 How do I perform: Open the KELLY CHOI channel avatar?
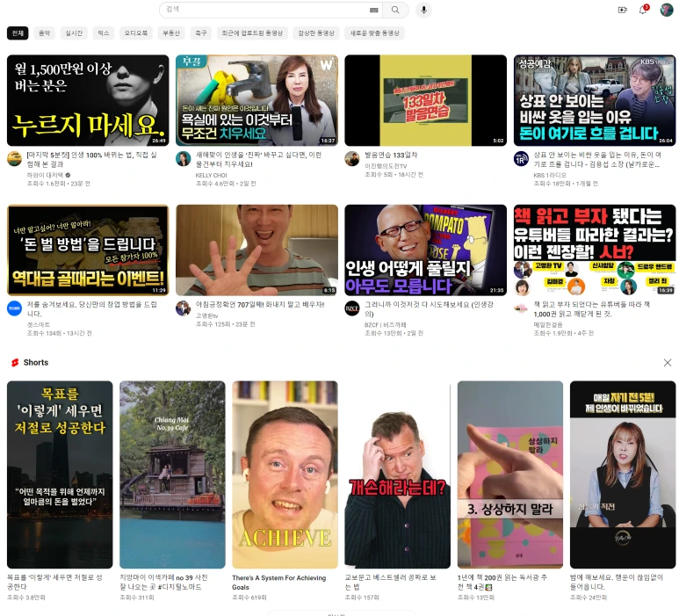click(x=184, y=158)
